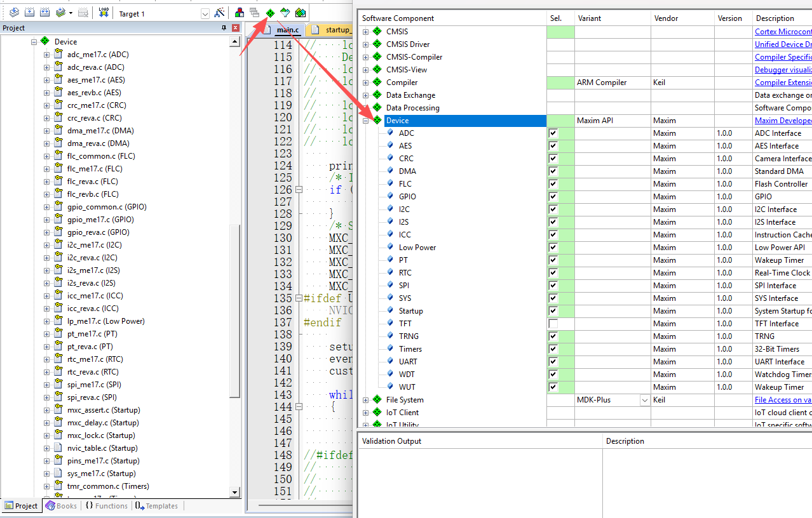Launch the Pack Installer icon
Image resolution: width=812 pixels, height=518 pixels.
(301, 13)
